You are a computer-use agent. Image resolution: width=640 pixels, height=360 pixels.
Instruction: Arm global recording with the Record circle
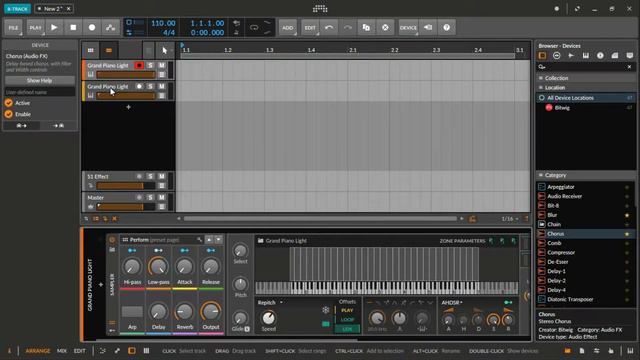point(92,27)
